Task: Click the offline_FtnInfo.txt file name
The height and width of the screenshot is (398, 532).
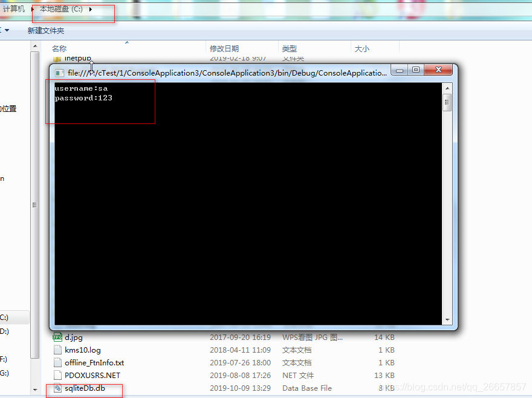Action: coord(94,363)
